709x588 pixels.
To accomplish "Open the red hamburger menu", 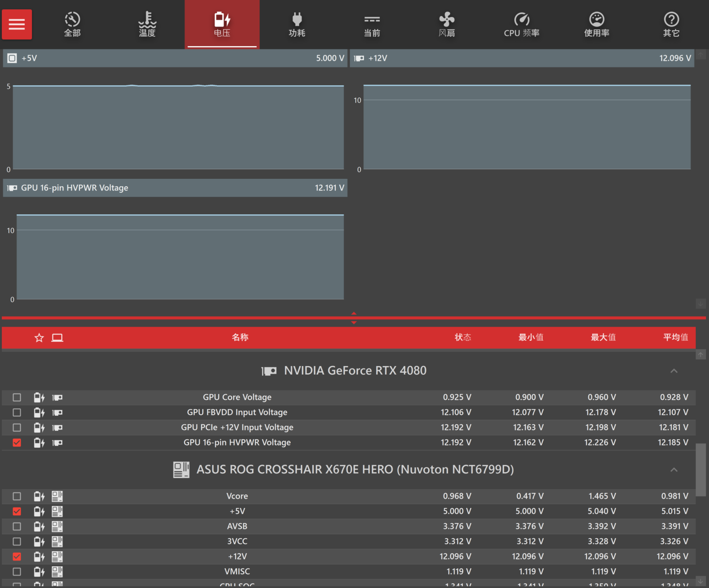I will click(x=17, y=24).
